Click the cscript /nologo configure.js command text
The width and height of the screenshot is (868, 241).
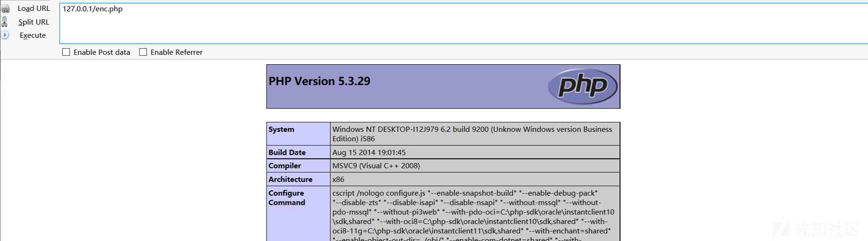[x=473, y=215]
